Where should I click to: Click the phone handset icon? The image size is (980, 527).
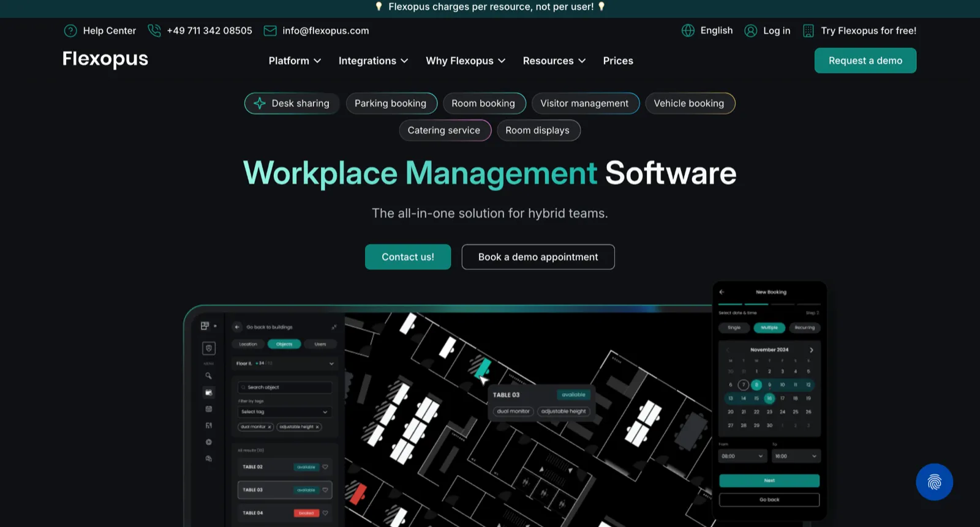click(154, 31)
